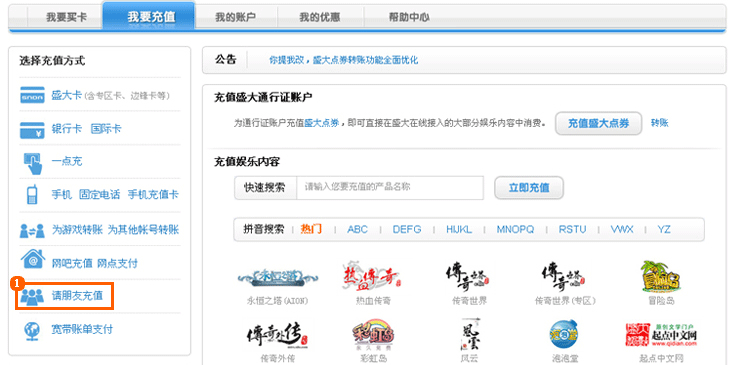Select the 固定电话 recharge link
The width and height of the screenshot is (734, 365).
pyautogui.click(x=99, y=195)
